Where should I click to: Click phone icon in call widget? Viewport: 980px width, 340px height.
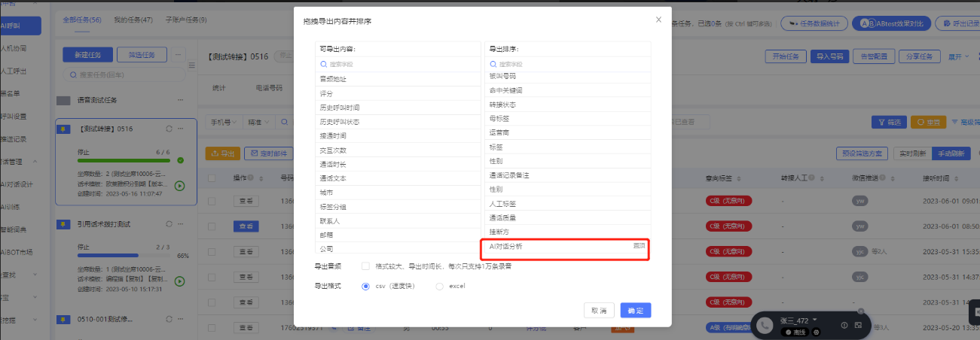click(765, 325)
